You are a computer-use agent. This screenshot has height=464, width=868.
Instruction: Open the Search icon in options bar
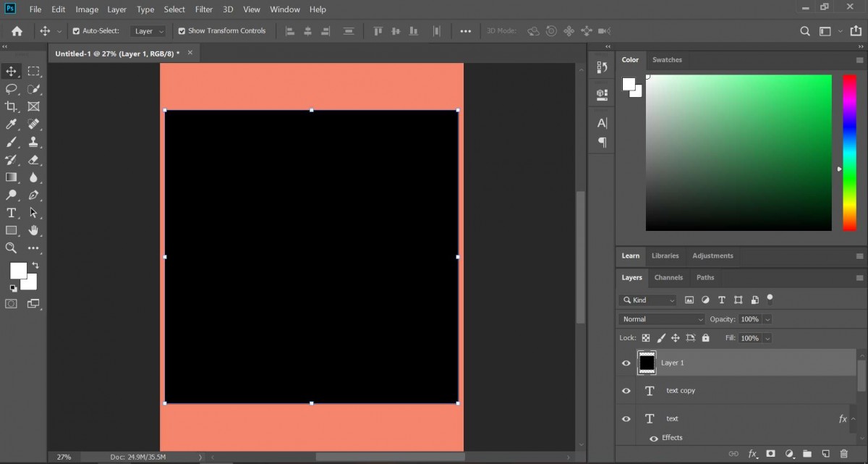pyautogui.click(x=805, y=31)
